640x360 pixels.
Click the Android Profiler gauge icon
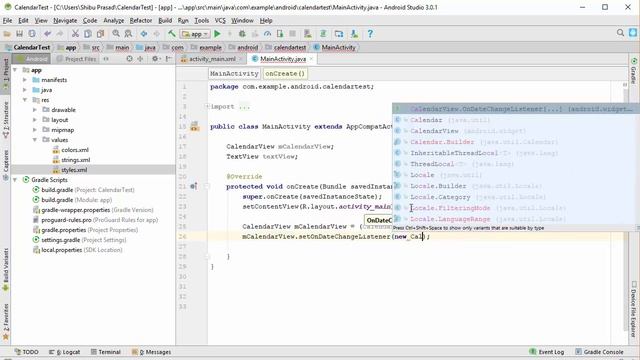267,34
